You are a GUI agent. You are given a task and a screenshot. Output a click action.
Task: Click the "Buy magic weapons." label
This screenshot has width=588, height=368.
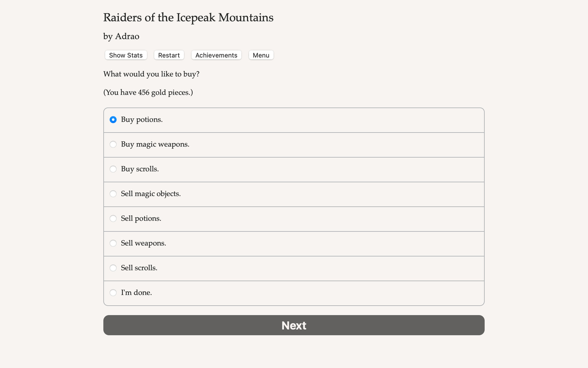(155, 144)
